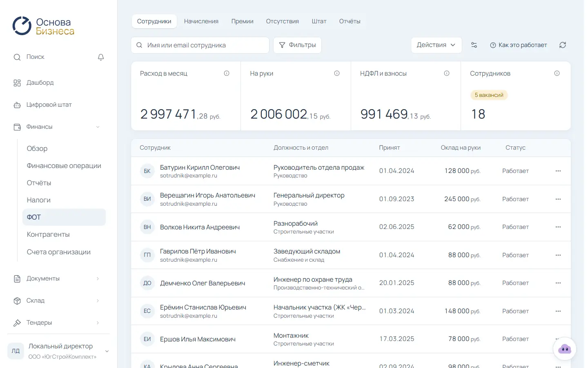This screenshot has width=588, height=368.
Task: Open table settings sliders icon
Action: [474, 45]
